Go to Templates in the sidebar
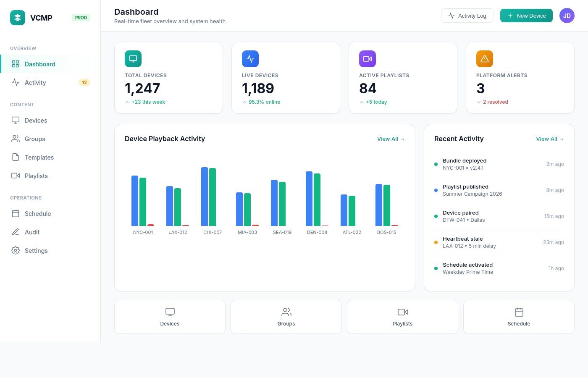 point(39,157)
